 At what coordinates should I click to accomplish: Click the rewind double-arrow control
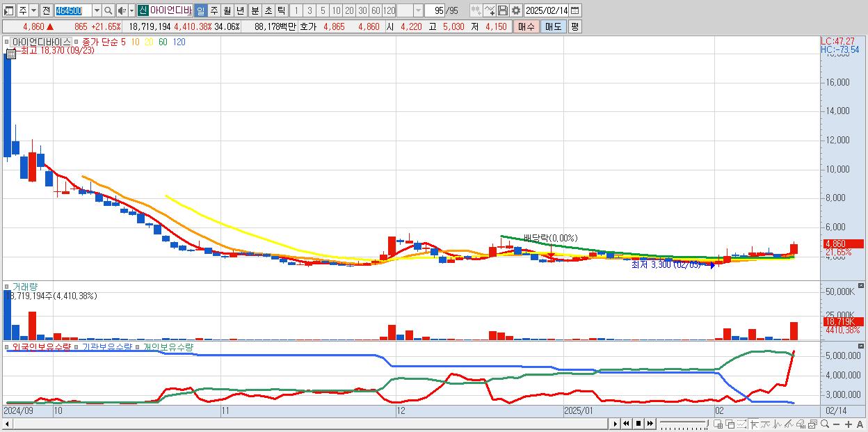(626, 424)
